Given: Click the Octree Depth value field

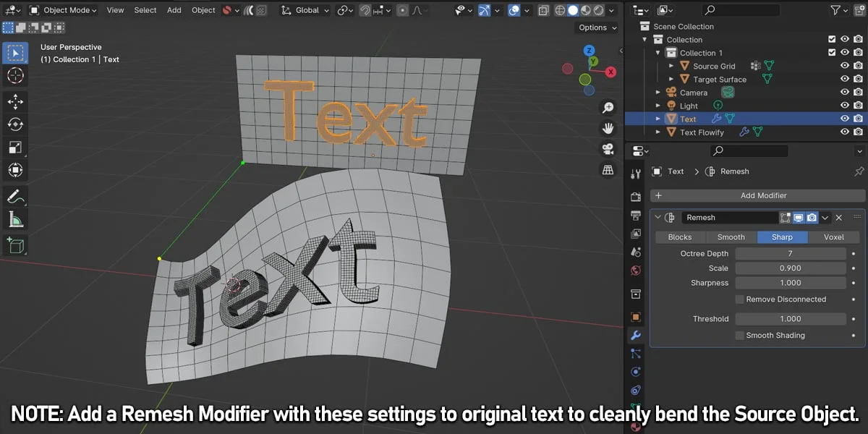Looking at the screenshot, I should [x=790, y=253].
